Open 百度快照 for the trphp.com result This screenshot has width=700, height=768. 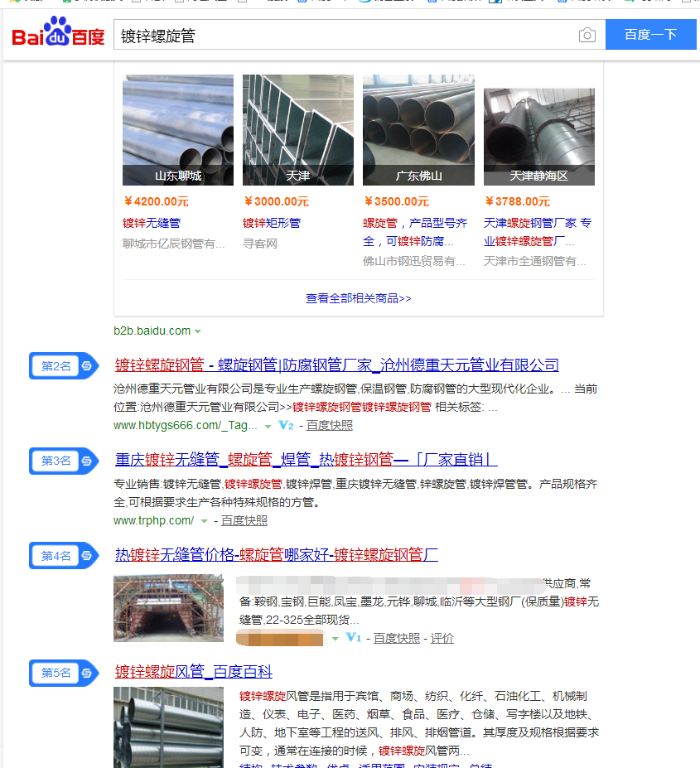tap(244, 520)
